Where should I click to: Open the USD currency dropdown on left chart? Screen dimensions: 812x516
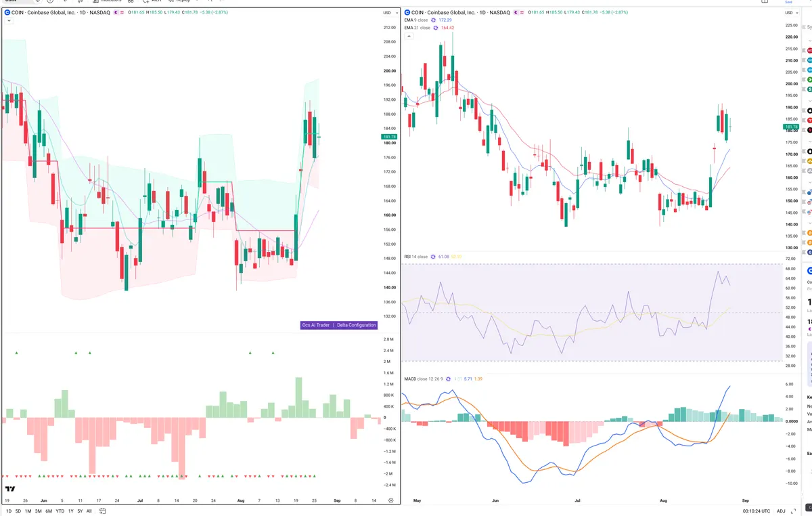388,13
